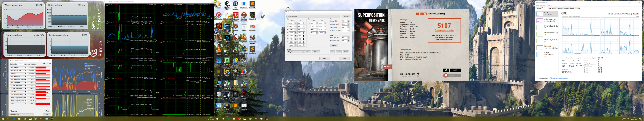644x121 pixels.
Task: Open Firefox from the left monitor taskbar
Action: pos(25,119)
